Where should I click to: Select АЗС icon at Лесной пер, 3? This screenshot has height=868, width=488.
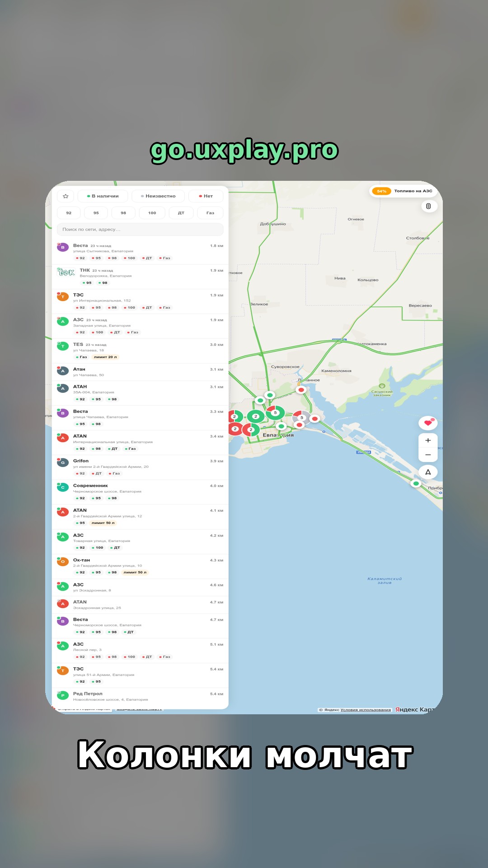pyautogui.click(x=62, y=646)
